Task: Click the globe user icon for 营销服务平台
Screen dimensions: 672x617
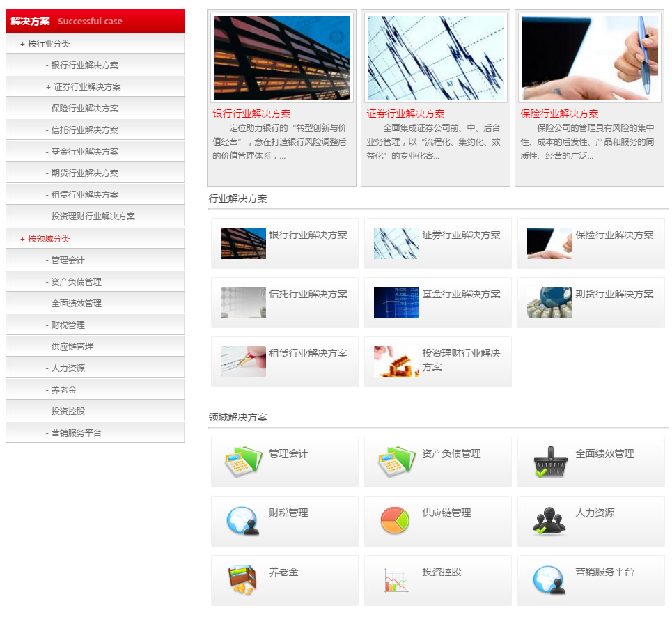Action: coord(549,579)
